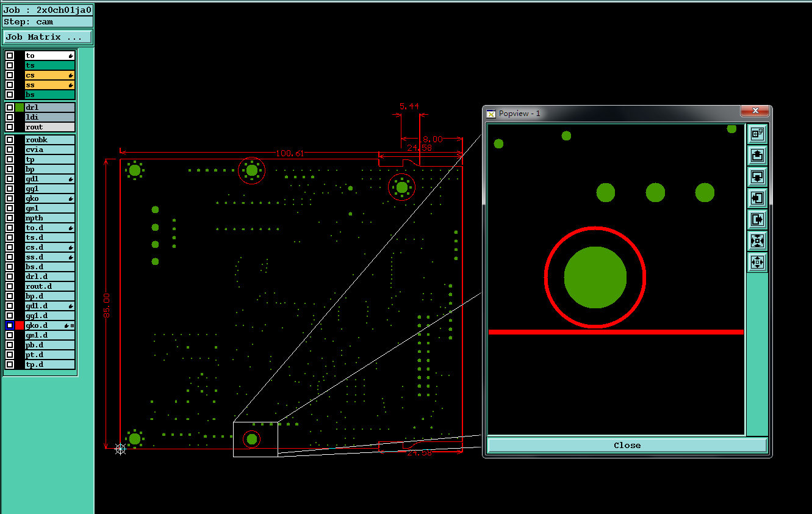Click the datum origin marker at board corner

pyautogui.click(x=120, y=449)
